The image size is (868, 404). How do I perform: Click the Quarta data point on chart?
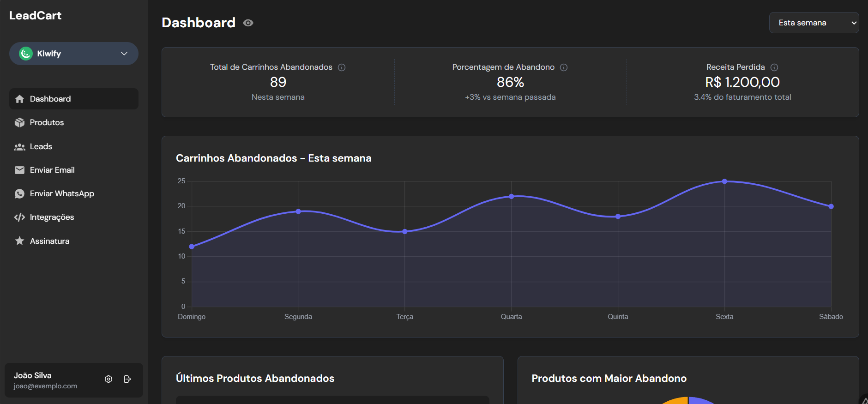pyautogui.click(x=512, y=196)
